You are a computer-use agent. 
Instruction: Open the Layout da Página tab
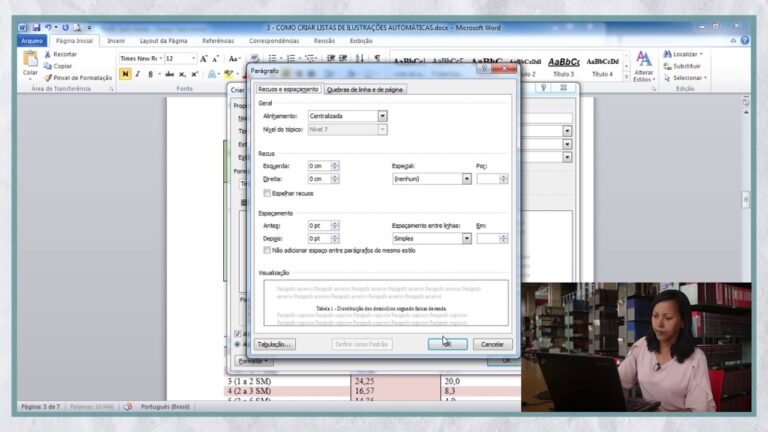164,41
